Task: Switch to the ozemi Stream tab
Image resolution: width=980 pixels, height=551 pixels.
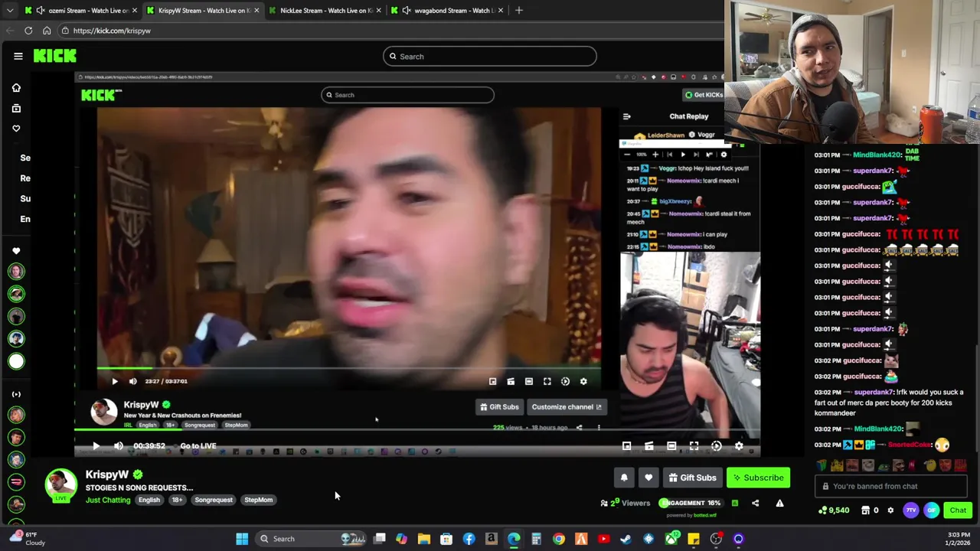Action: click(81, 10)
